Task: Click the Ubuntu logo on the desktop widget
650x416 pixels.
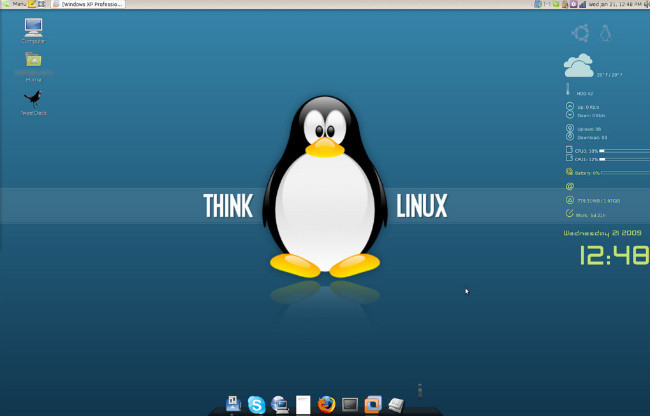Action: [580, 34]
